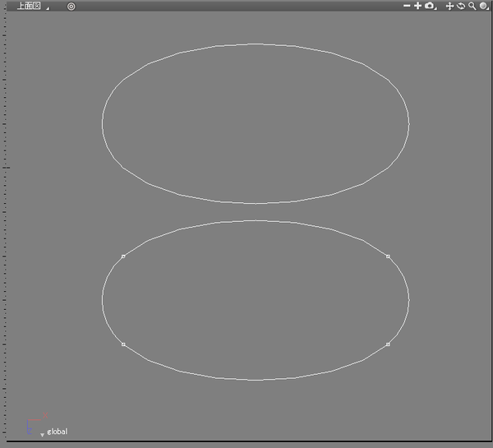Click the red X axis label
This screenshot has height=448, width=493.
[46, 415]
